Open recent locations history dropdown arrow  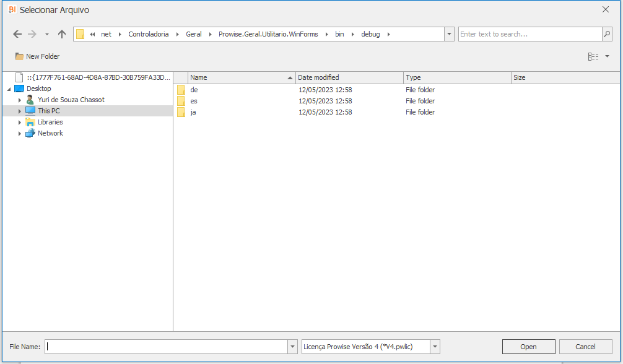click(47, 35)
